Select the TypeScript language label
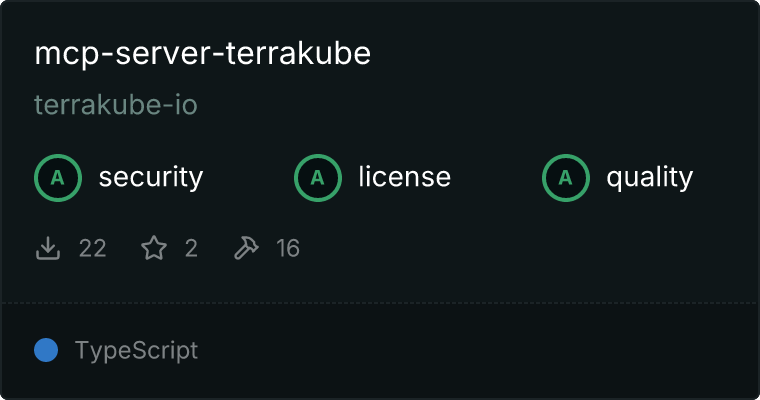Image resolution: width=760 pixels, height=400 pixels. [136, 351]
